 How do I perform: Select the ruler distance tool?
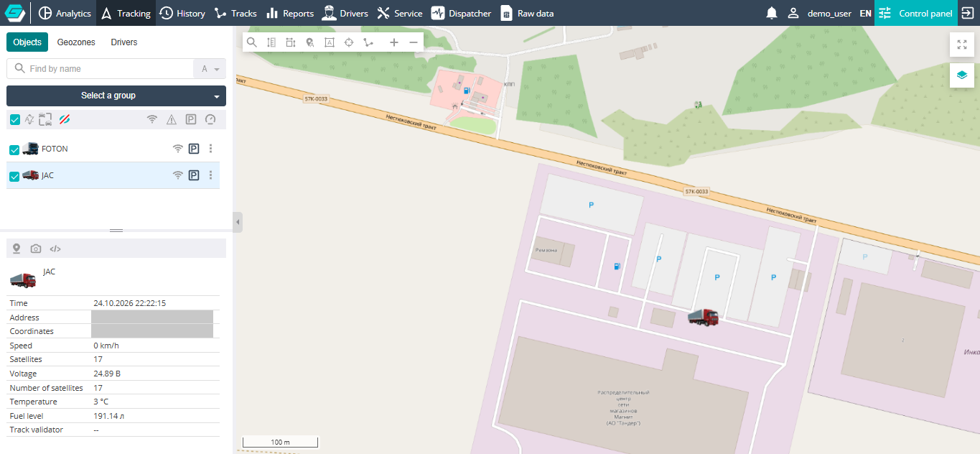(x=271, y=42)
